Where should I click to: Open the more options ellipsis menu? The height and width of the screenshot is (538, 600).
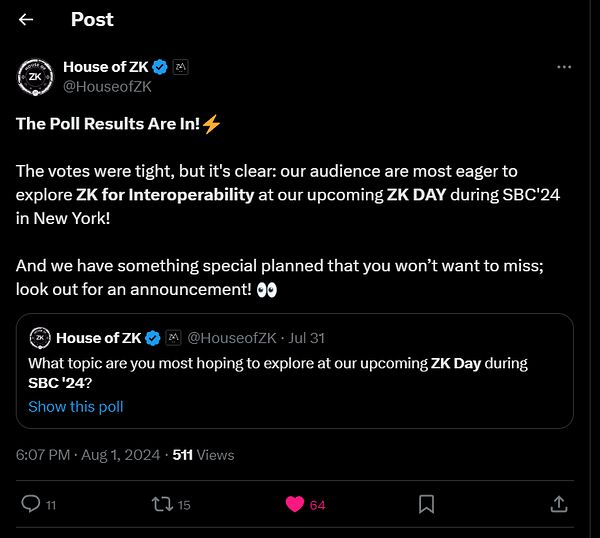click(564, 67)
